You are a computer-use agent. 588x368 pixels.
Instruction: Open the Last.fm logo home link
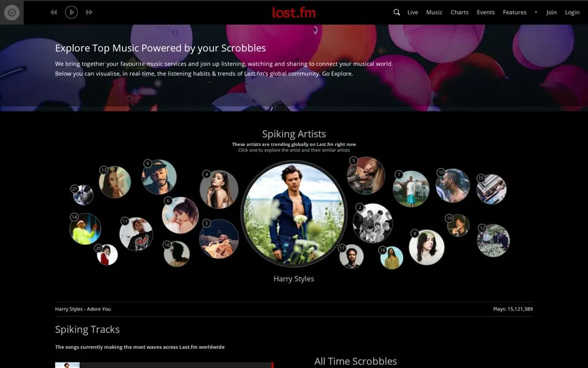click(x=294, y=12)
